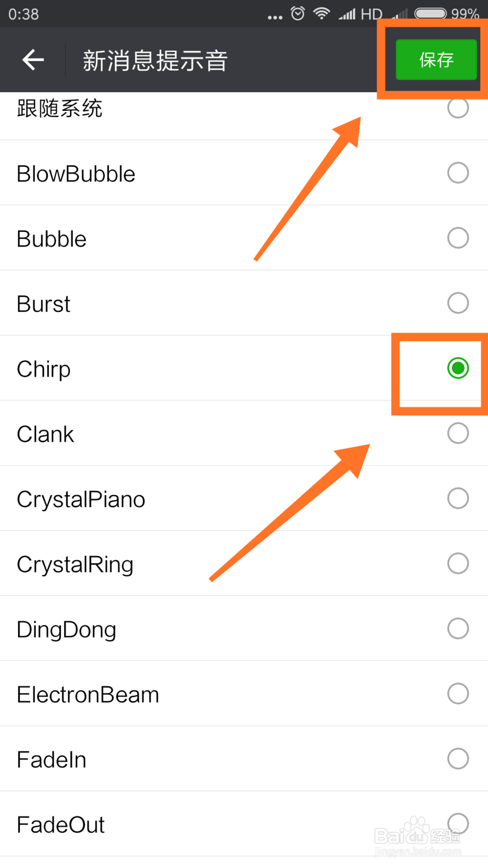Tap the DingDong list entry label
Viewport: 488px width, 868px height.
[66, 629]
